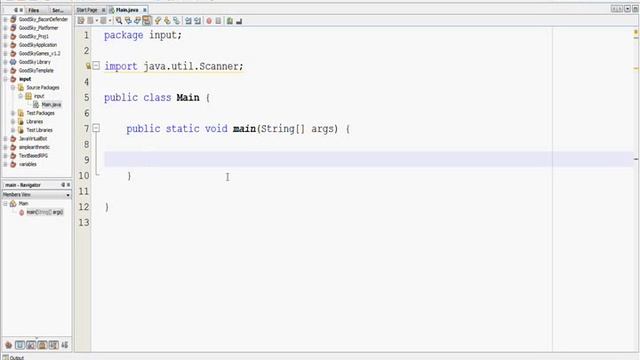Toggle Highlight Search toolbar button

pos(147,21)
